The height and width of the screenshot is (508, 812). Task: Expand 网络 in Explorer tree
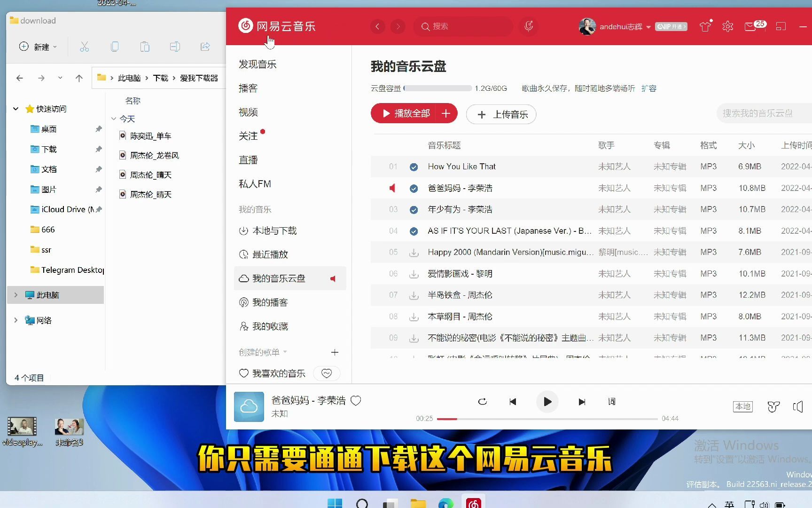click(x=16, y=320)
